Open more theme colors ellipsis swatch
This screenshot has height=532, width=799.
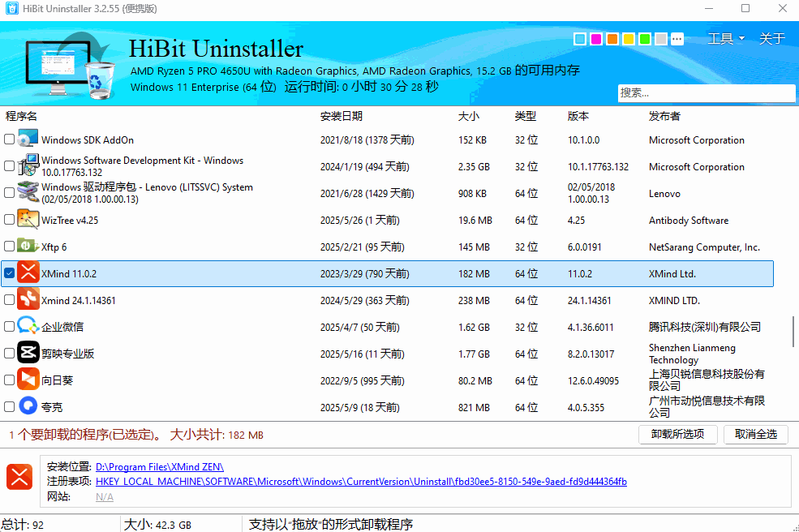677,39
